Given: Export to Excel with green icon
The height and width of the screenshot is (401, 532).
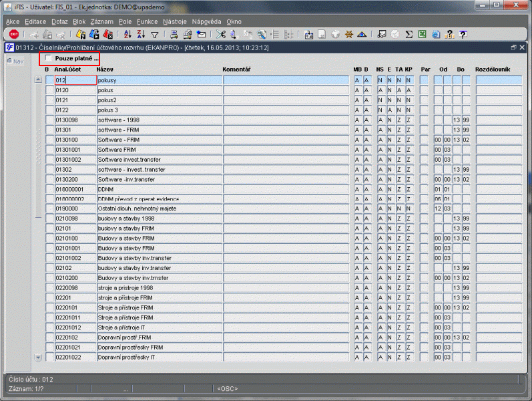Looking at the screenshot, I should pos(422,34).
